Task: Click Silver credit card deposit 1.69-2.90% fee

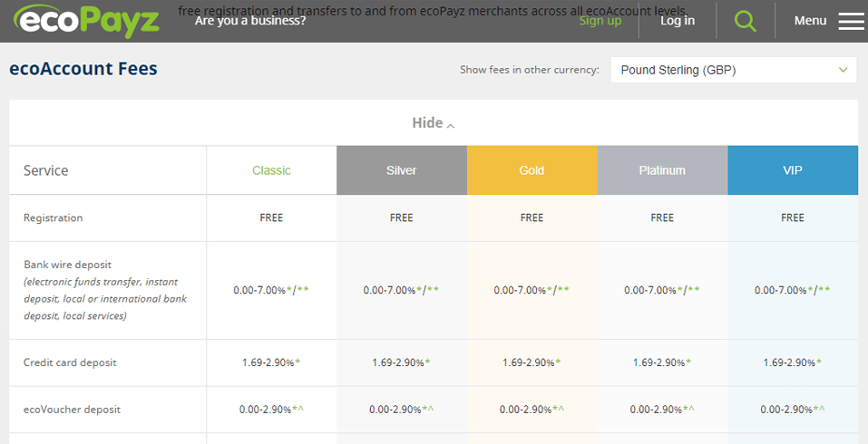Action: pos(401,362)
